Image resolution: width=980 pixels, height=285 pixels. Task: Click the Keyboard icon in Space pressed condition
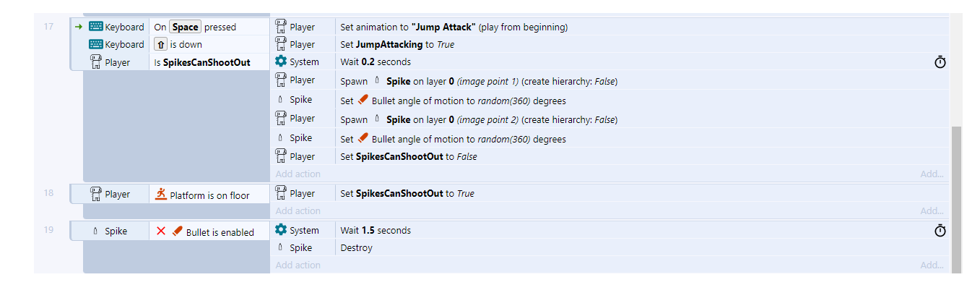[95, 27]
